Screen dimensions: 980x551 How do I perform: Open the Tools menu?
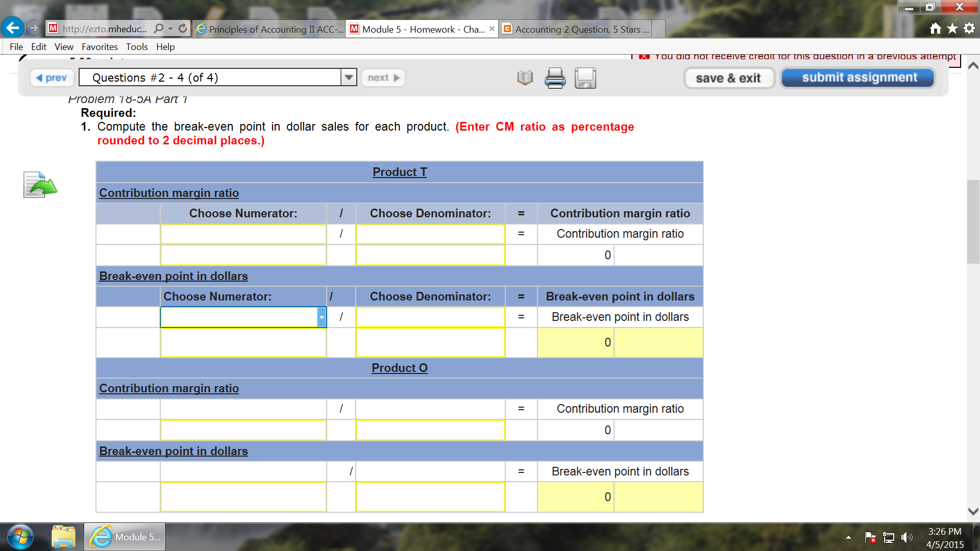coord(136,46)
